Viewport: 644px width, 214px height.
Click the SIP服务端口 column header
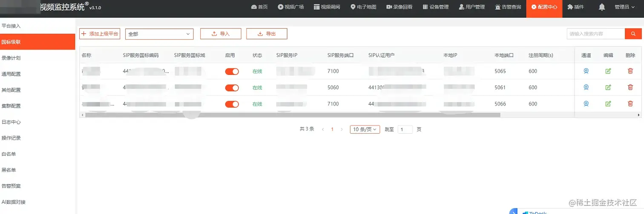click(342, 55)
